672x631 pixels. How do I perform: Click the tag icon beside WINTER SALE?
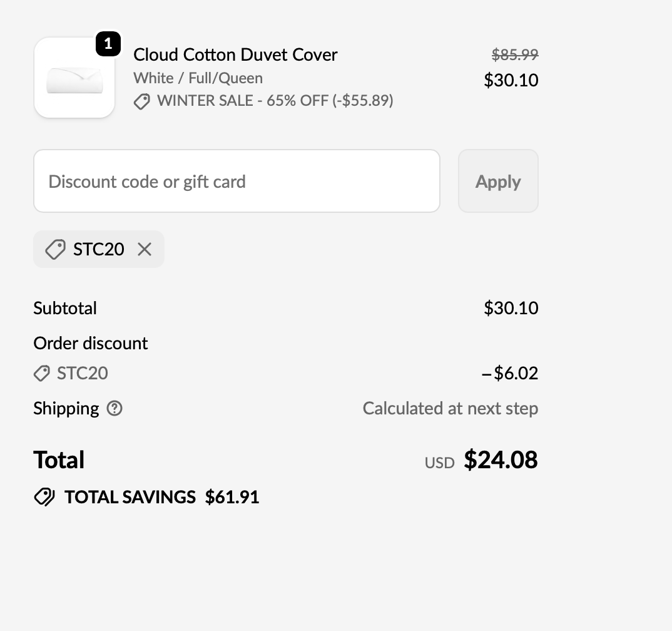[142, 101]
